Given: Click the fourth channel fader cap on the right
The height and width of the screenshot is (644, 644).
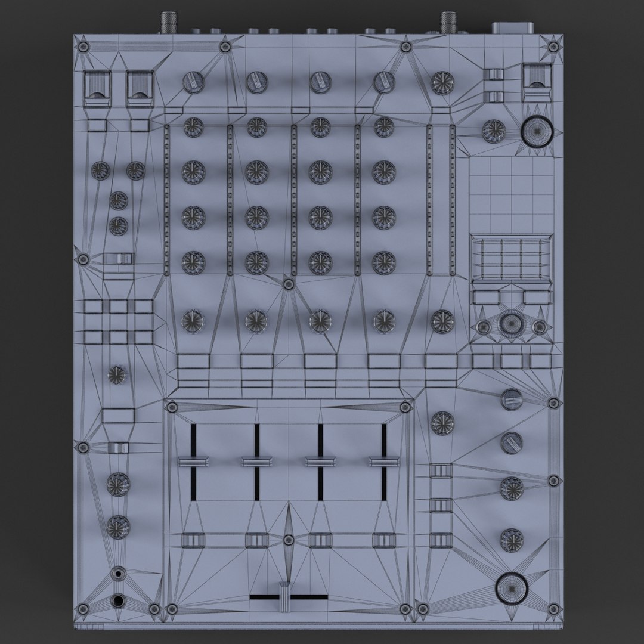Looking at the screenshot, I should [384, 462].
